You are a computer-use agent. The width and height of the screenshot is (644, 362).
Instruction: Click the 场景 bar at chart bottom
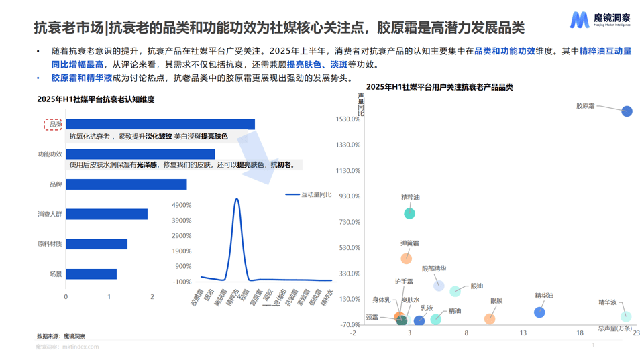pos(91,274)
